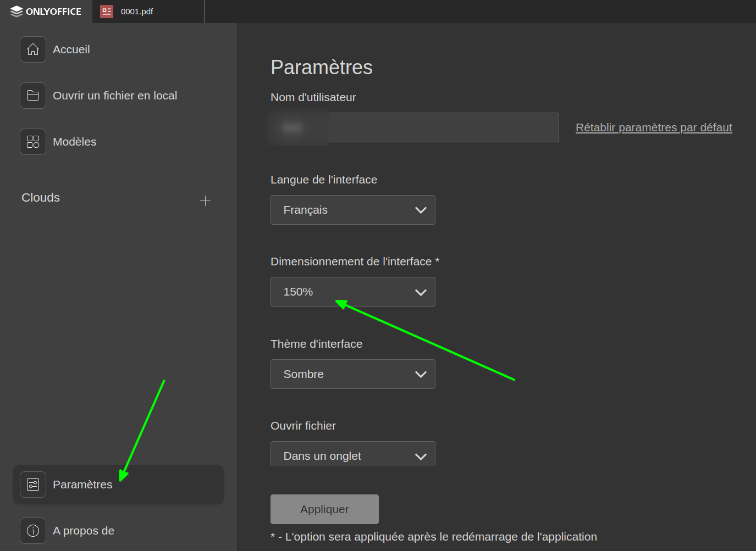This screenshot has height=551, width=756.
Task: Click the ONLYOFFICE logo in title bar
Action: 46,12
